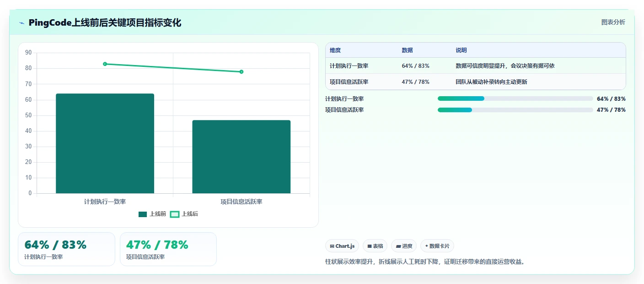Screen dimensions: 644x284
Task: Click the 项目信息活跃率 label left of its progress bar
Action: pyautogui.click(x=344, y=110)
